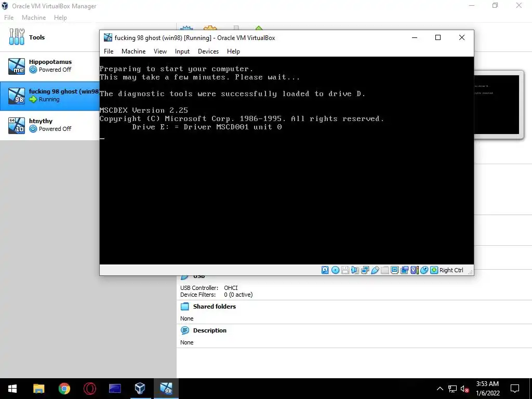Open Help menu in VirtualBox Manager

coord(60,18)
